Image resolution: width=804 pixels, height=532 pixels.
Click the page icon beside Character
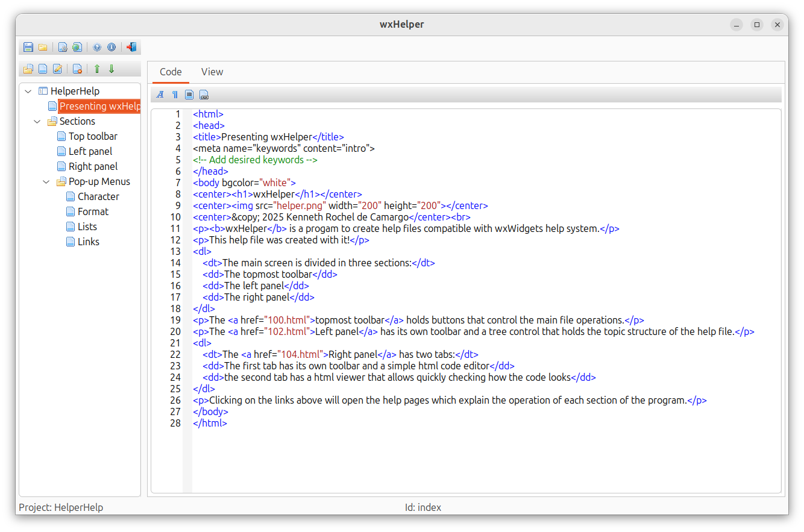71,196
